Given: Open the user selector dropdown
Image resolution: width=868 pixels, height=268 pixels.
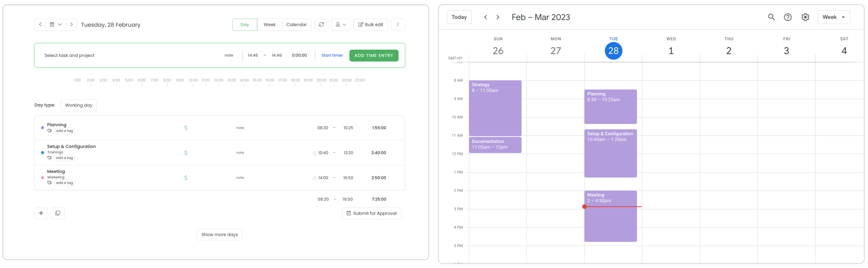Looking at the screenshot, I should (341, 25).
